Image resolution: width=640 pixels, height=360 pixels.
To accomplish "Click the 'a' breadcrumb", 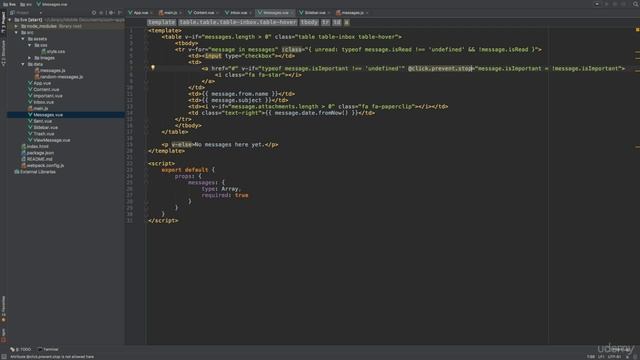I will [x=347, y=22].
